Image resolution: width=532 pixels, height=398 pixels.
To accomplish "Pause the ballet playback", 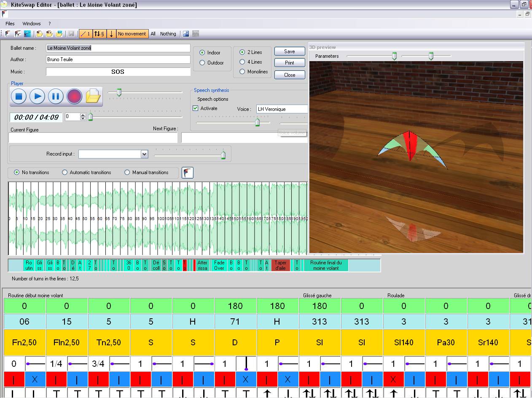I will [56, 97].
